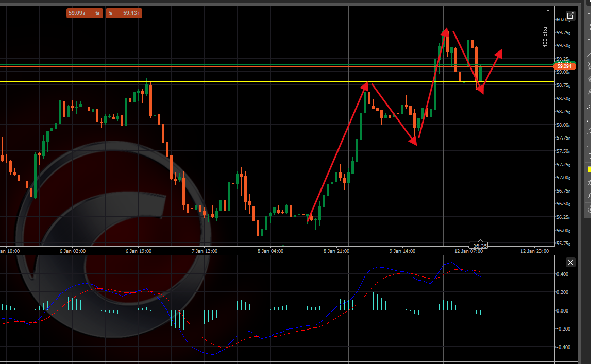Click the 59.094 sell price button
This screenshot has width=591, height=364.
point(85,13)
